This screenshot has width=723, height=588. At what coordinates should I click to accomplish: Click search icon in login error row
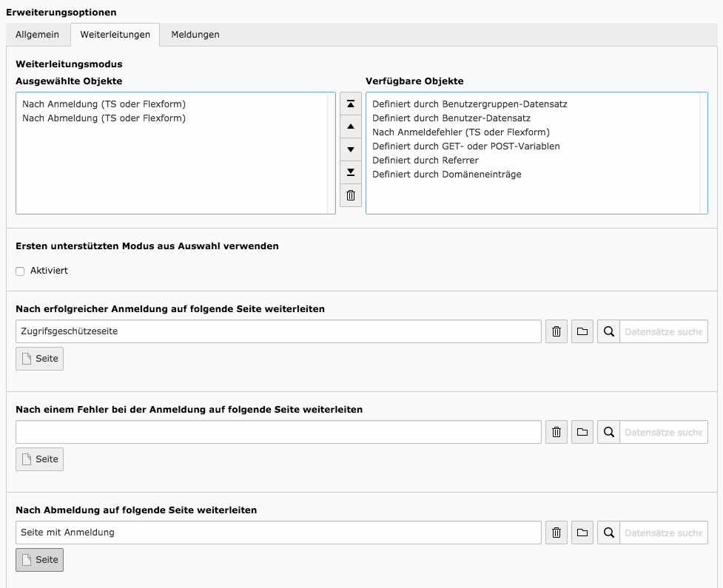coord(608,432)
